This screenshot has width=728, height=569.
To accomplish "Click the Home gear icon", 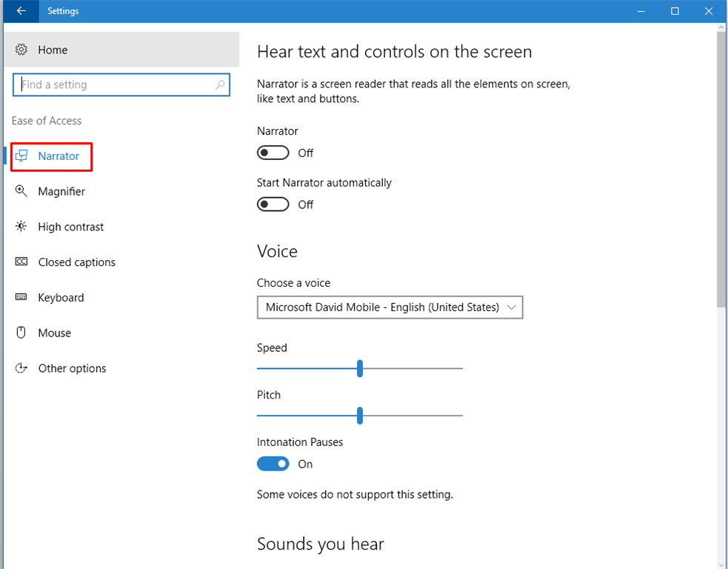I will 21,49.
